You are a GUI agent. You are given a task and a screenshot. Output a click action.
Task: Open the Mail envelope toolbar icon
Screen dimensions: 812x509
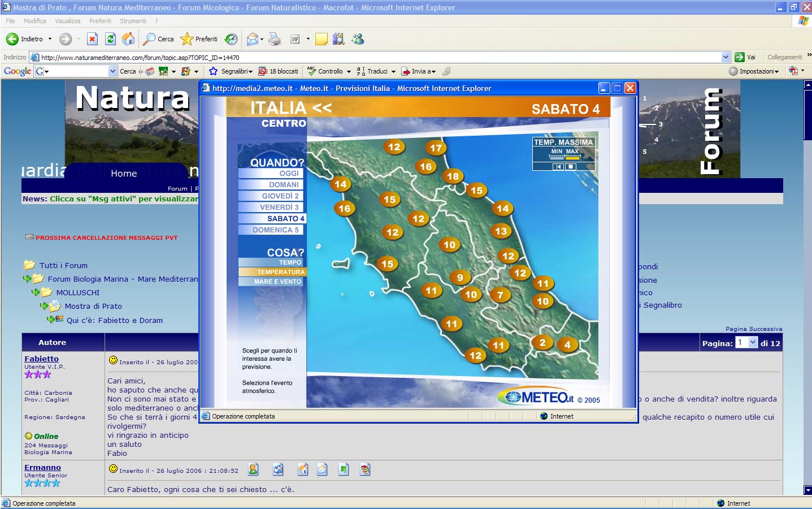point(253,39)
